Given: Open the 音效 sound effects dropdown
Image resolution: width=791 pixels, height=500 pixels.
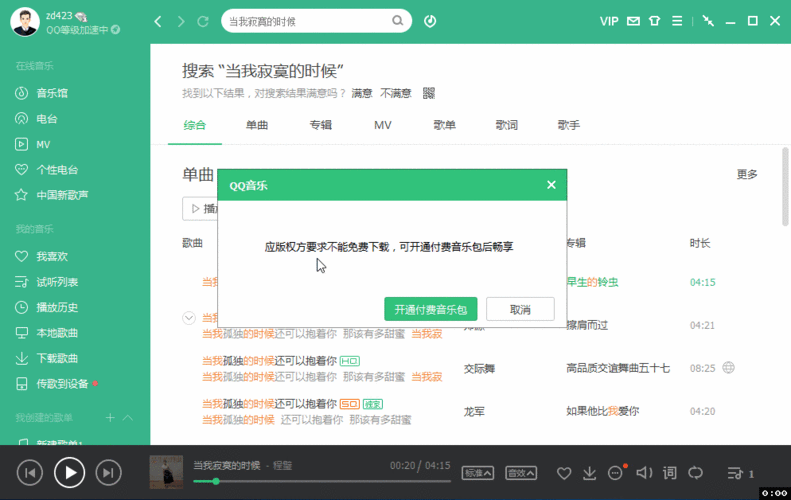Looking at the screenshot, I should point(520,473).
